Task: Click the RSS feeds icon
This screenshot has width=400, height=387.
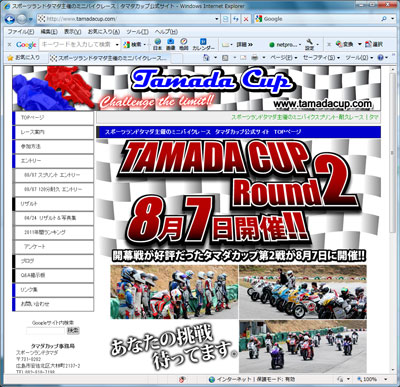Action: [225, 58]
